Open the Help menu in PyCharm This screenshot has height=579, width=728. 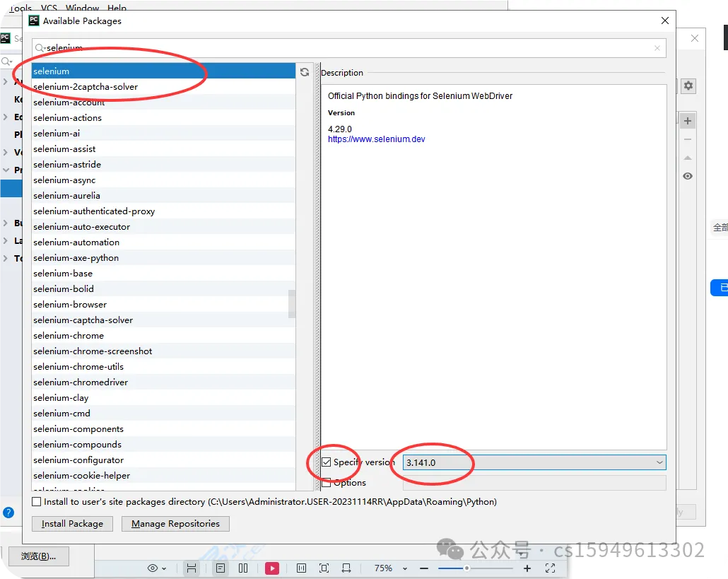117,8
